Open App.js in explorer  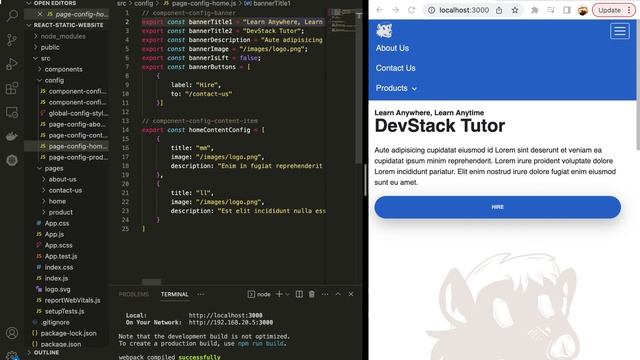[54, 234]
